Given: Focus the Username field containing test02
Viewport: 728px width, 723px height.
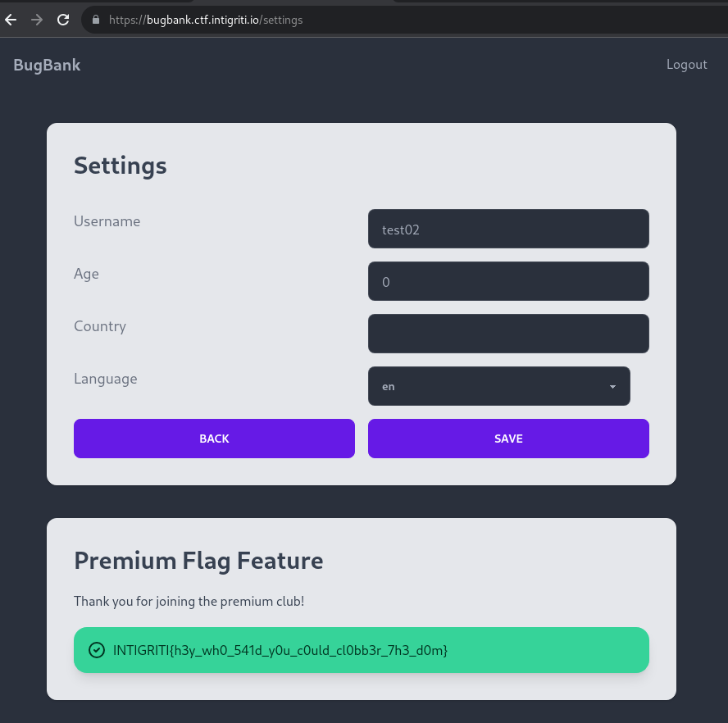Looking at the screenshot, I should tap(508, 229).
